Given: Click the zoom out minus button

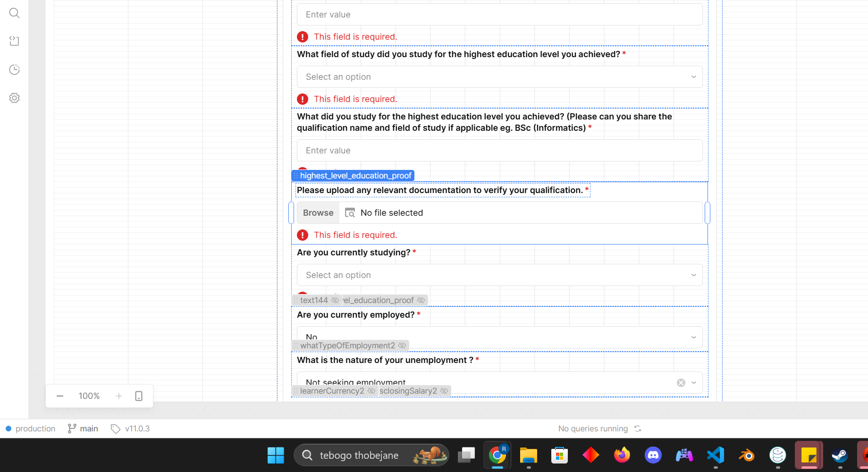Looking at the screenshot, I should click(60, 396).
